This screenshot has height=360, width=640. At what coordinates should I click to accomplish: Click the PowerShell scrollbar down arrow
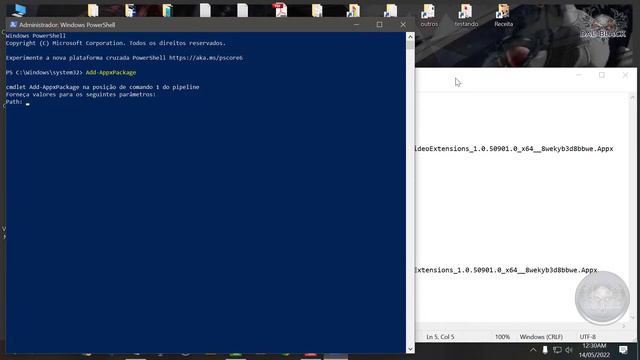410,349
